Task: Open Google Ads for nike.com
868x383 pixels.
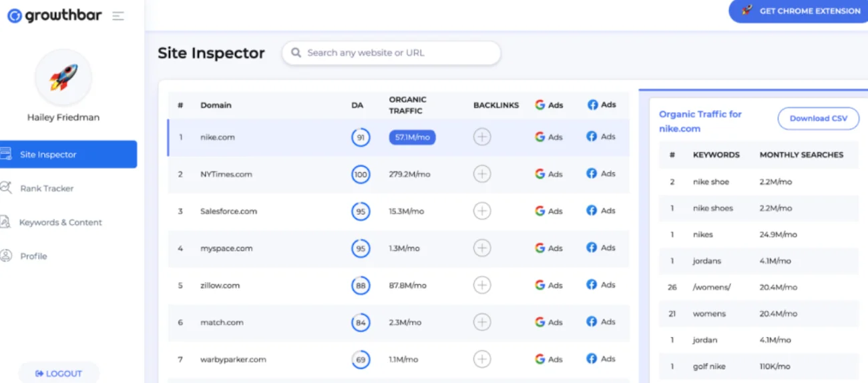Action: [x=549, y=137]
